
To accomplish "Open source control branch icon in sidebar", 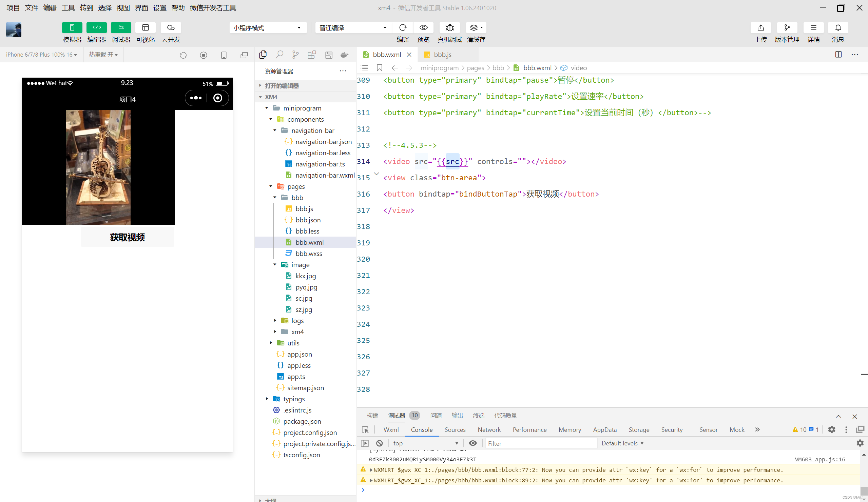I will pyautogui.click(x=295, y=54).
